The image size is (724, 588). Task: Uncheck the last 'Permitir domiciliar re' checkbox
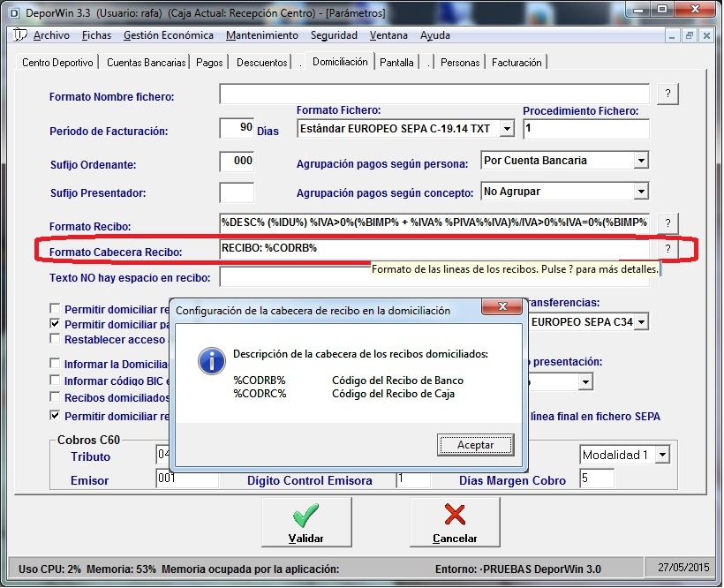tap(55, 415)
